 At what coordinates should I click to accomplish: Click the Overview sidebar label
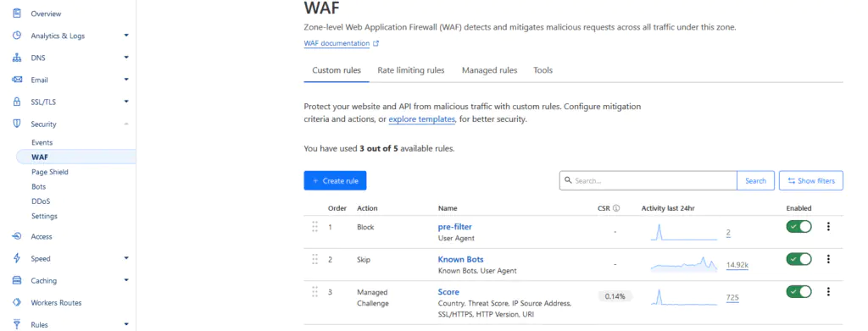pos(46,14)
